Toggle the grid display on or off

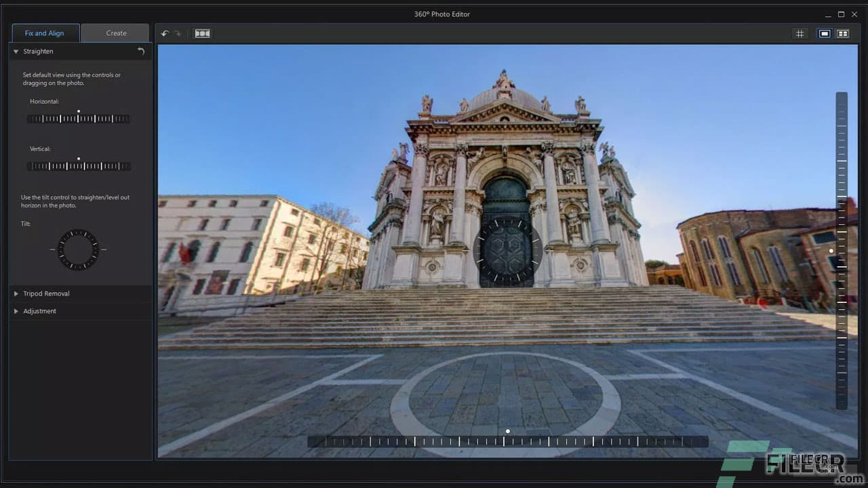coord(800,33)
